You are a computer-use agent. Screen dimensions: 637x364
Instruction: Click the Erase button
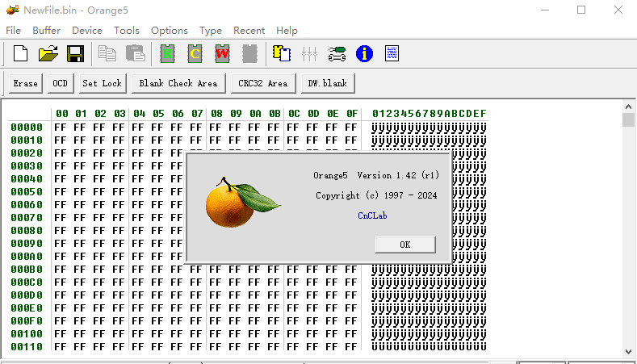click(25, 83)
